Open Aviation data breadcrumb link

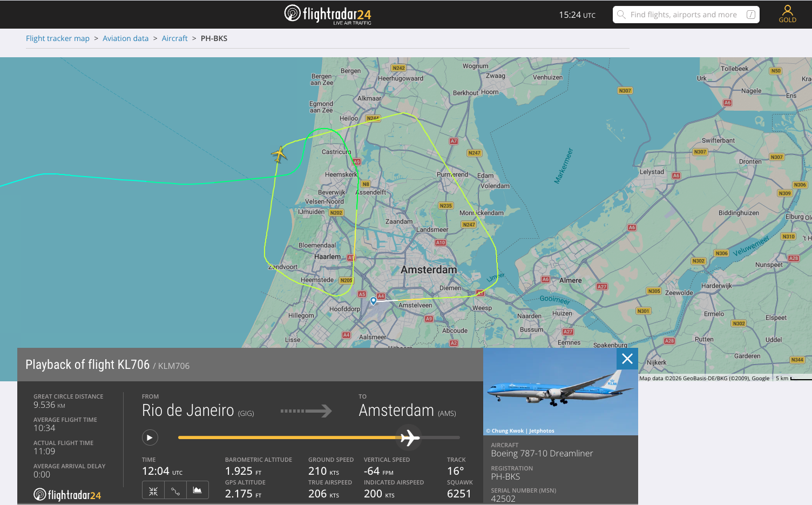tap(125, 38)
